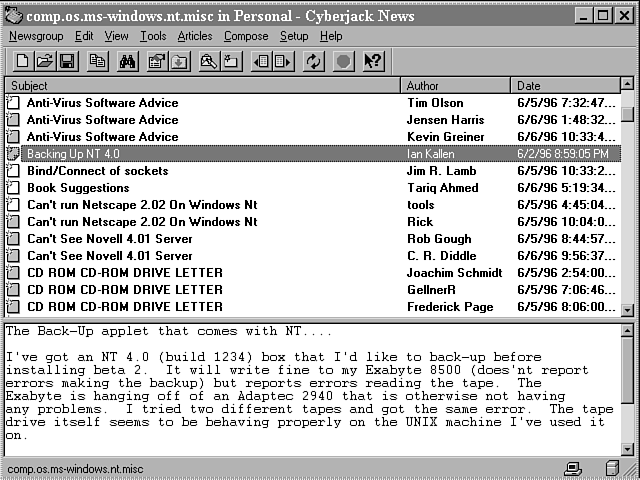Sort list by Subject column header

(200, 86)
